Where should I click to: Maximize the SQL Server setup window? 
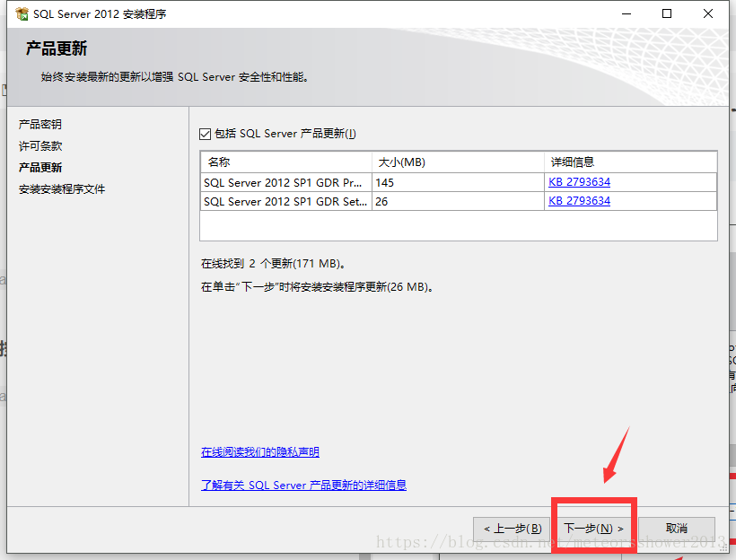(x=667, y=14)
